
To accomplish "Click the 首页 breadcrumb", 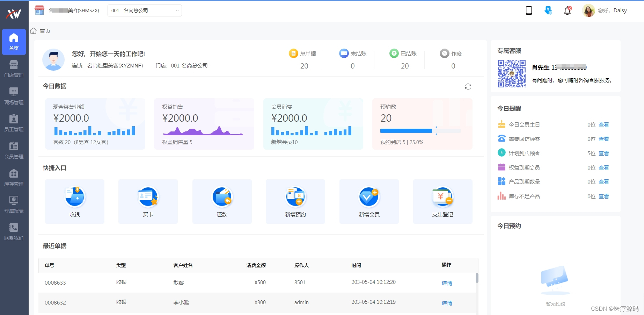I will tap(45, 31).
